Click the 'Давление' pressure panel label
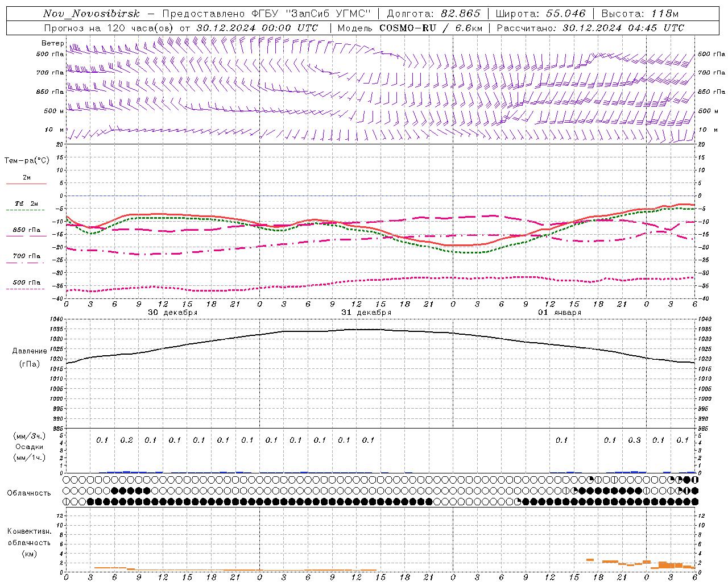Screen dimensions: 728x582 [30, 351]
